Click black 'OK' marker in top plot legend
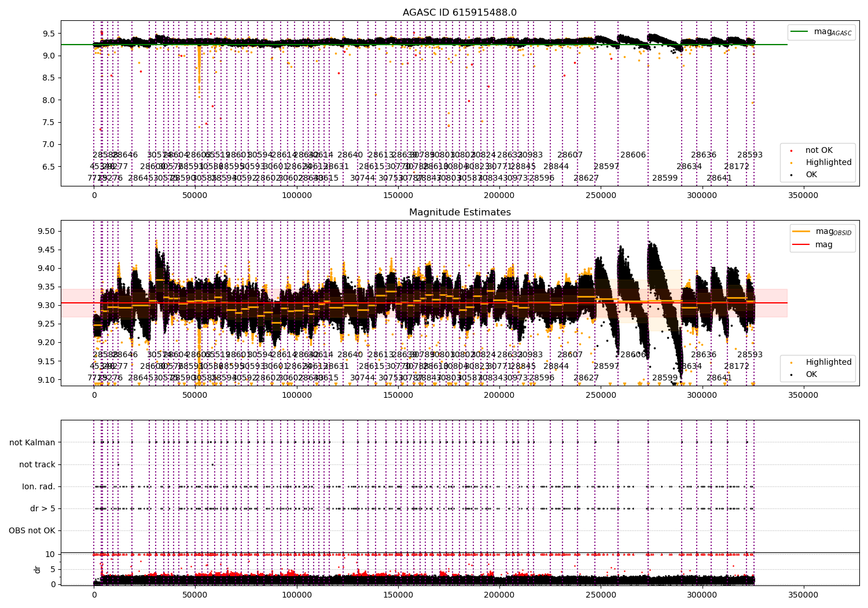868x608 pixels. [791, 175]
